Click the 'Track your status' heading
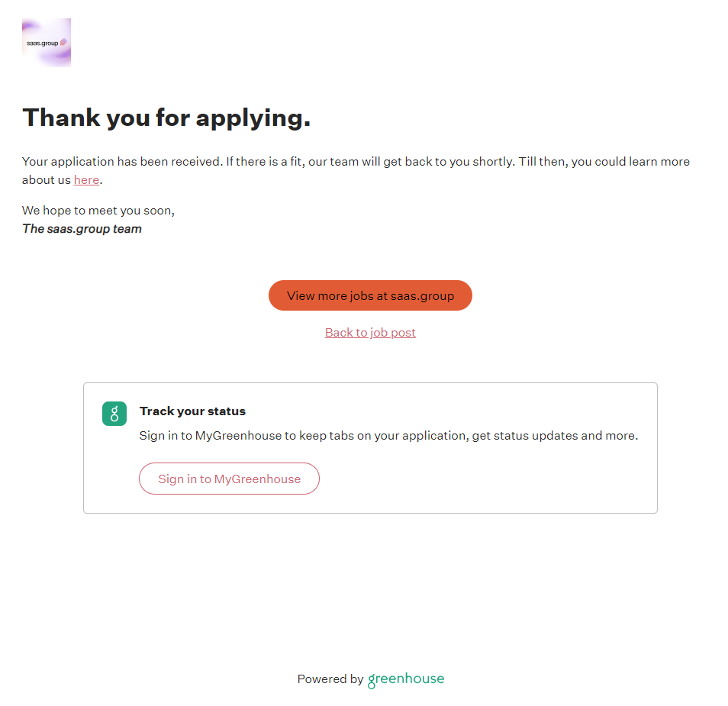The image size is (728, 706). click(x=192, y=411)
